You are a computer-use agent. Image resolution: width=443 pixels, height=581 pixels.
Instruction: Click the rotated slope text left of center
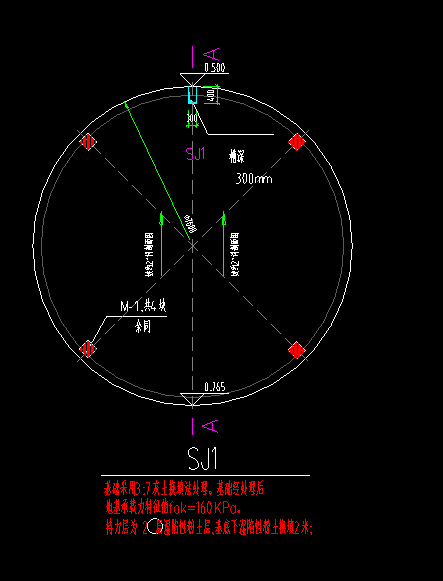(x=150, y=255)
